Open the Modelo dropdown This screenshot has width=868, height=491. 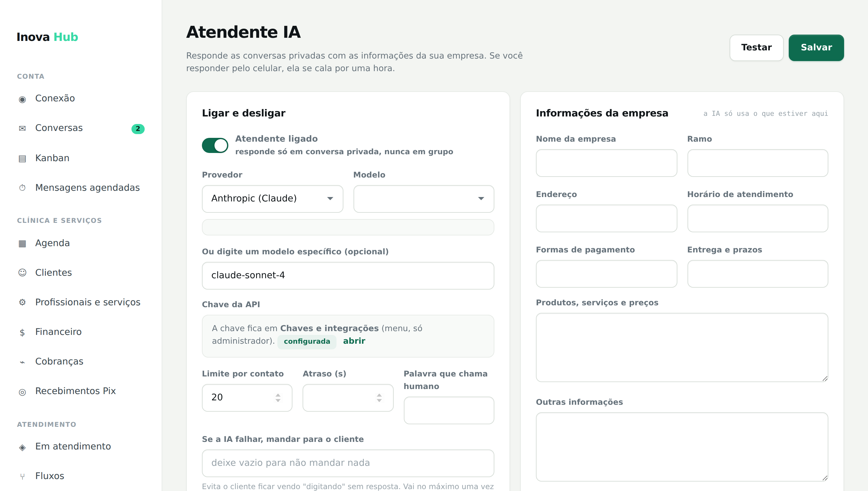(424, 199)
